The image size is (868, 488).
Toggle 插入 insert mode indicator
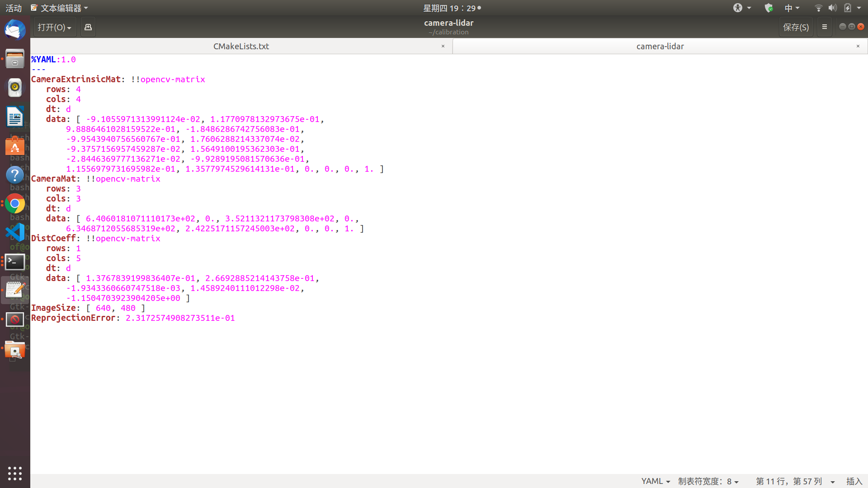click(x=854, y=481)
